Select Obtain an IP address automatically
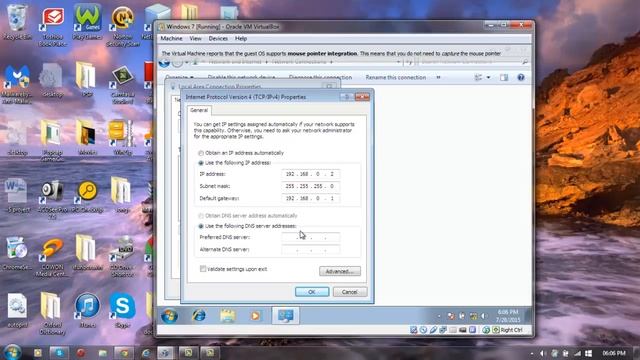640x360 pixels. tap(241, 153)
